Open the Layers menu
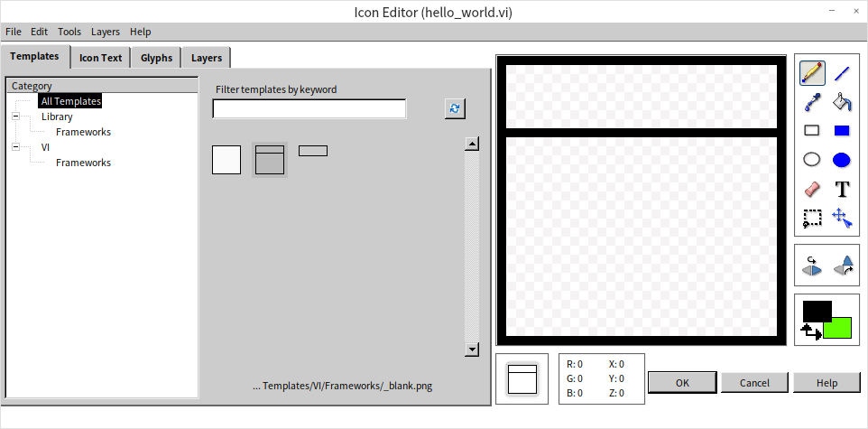 [x=106, y=32]
